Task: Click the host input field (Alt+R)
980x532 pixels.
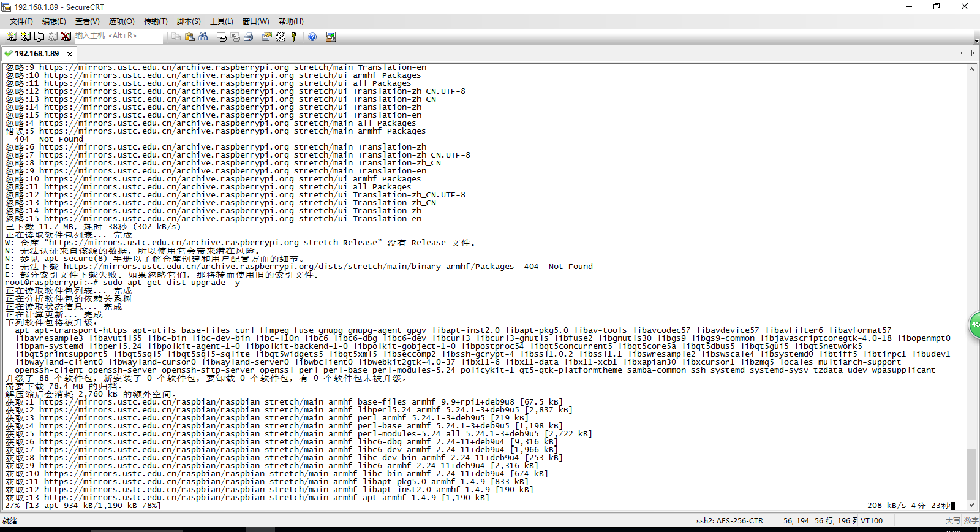Action: [x=119, y=36]
